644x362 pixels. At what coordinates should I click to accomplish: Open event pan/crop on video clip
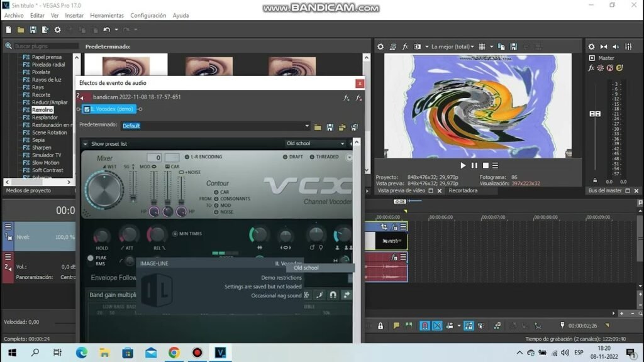[384, 226]
